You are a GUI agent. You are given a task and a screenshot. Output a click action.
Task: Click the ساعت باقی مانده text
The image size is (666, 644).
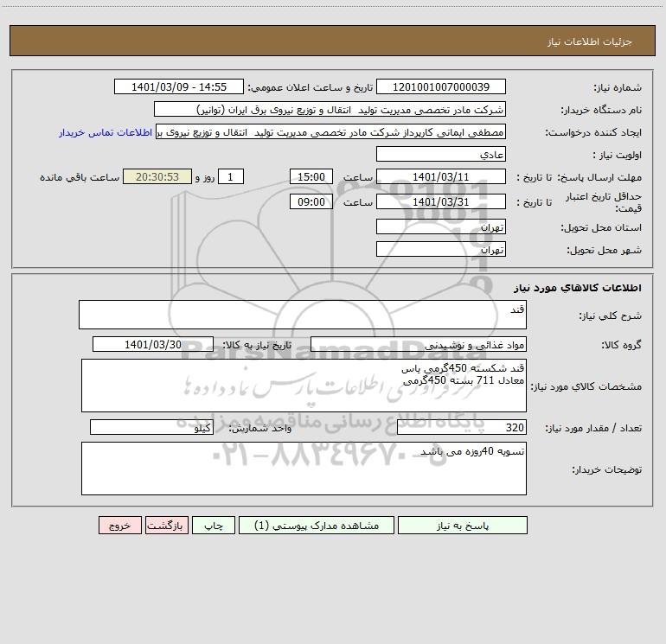tap(80, 177)
